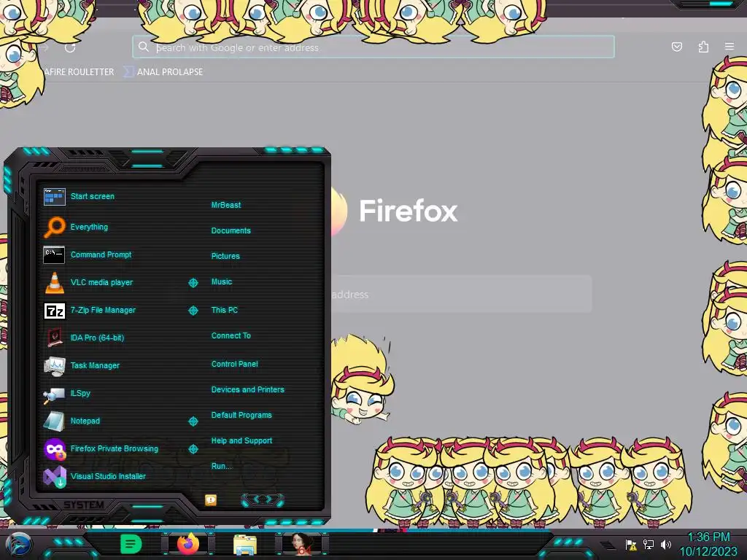Expand Notepad jump list

coord(193,421)
